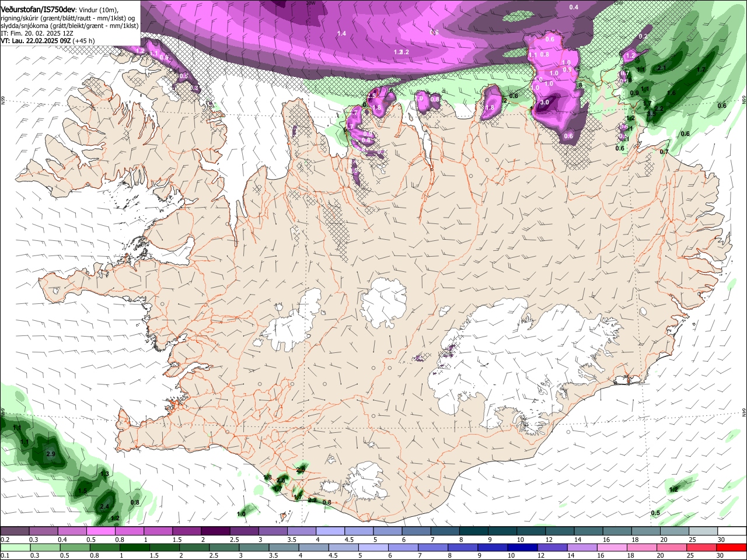Click the white swatch ending the snow legend
The width and height of the screenshot is (747, 560).
(x=732, y=531)
